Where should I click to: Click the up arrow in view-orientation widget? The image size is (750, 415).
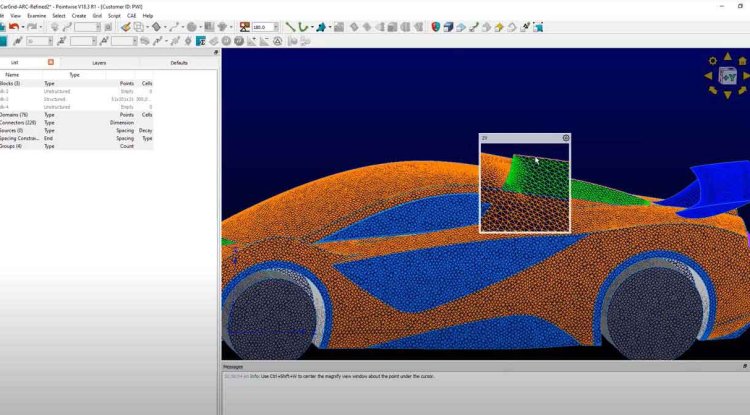tap(728, 56)
